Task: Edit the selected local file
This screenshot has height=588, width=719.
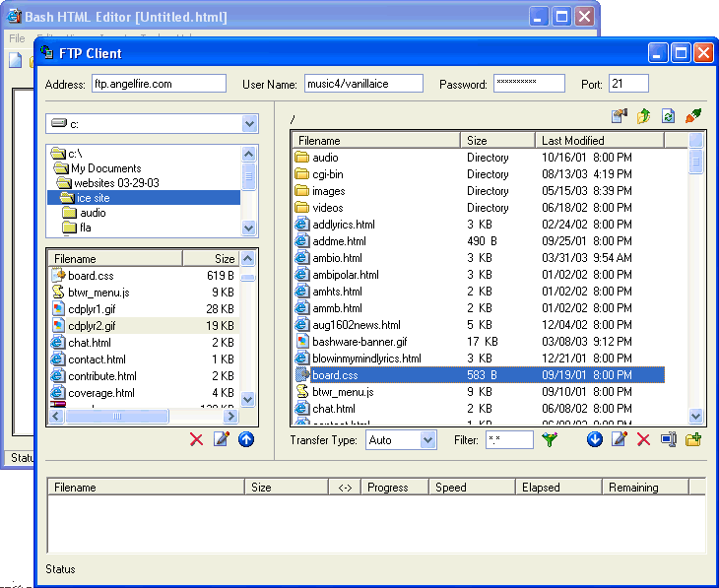Action: coord(222,439)
